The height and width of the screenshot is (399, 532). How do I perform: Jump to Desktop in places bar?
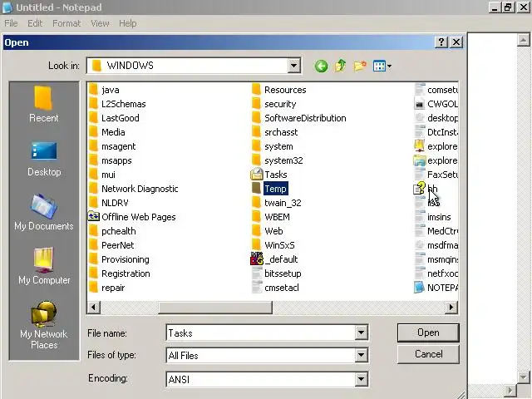pos(44,159)
